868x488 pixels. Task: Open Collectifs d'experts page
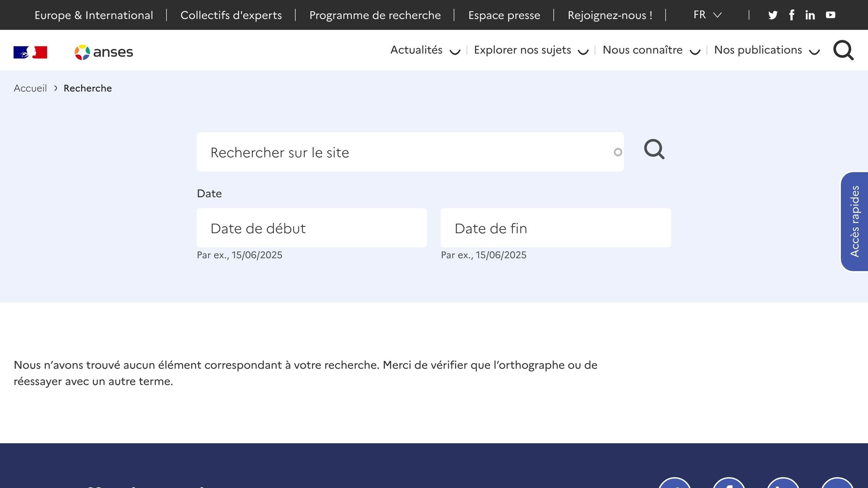(231, 15)
